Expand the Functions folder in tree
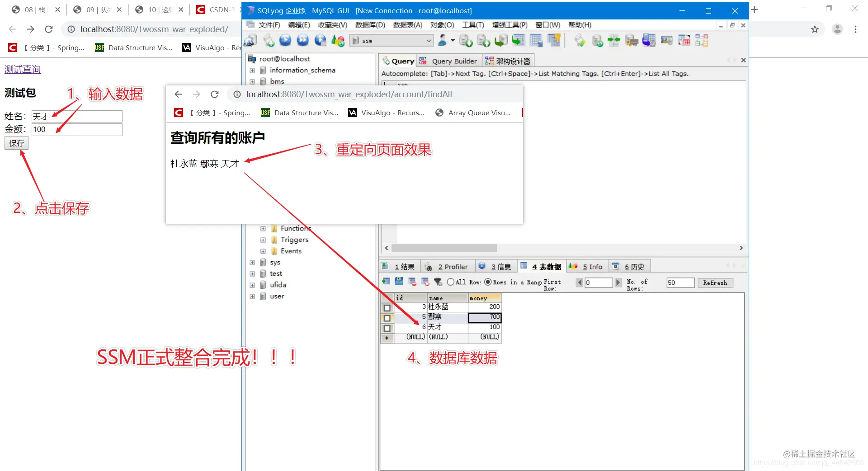Screen dimensions: 868x471 [x=263, y=229]
